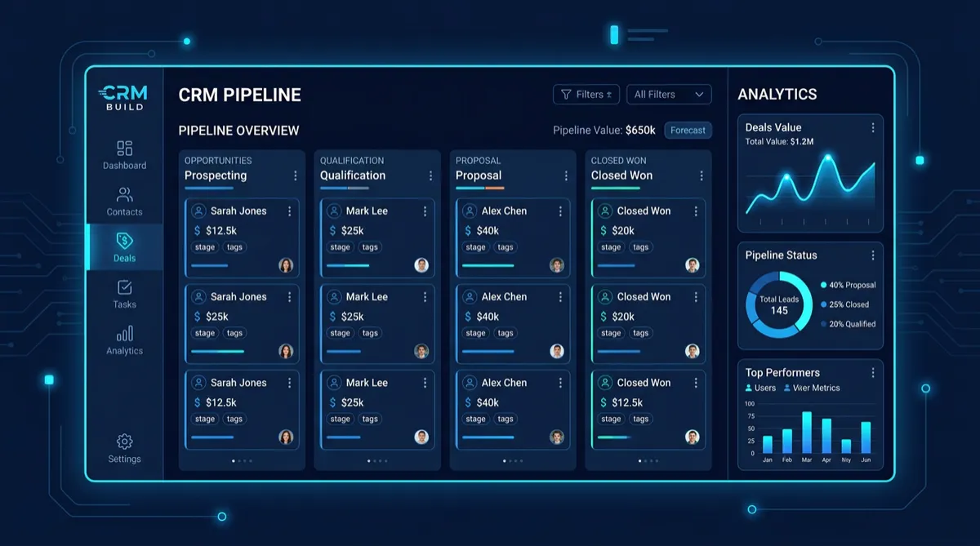Click the "40% Proposal" legend entry
The height and width of the screenshot is (546, 980).
pyautogui.click(x=848, y=285)
